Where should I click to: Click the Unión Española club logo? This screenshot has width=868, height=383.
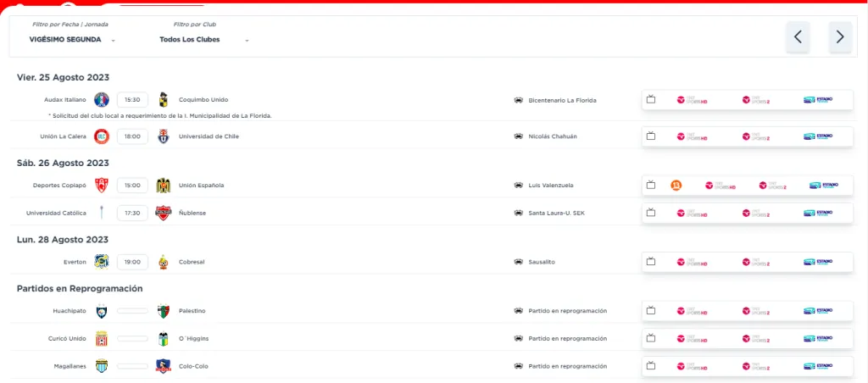tap(164, 186)
